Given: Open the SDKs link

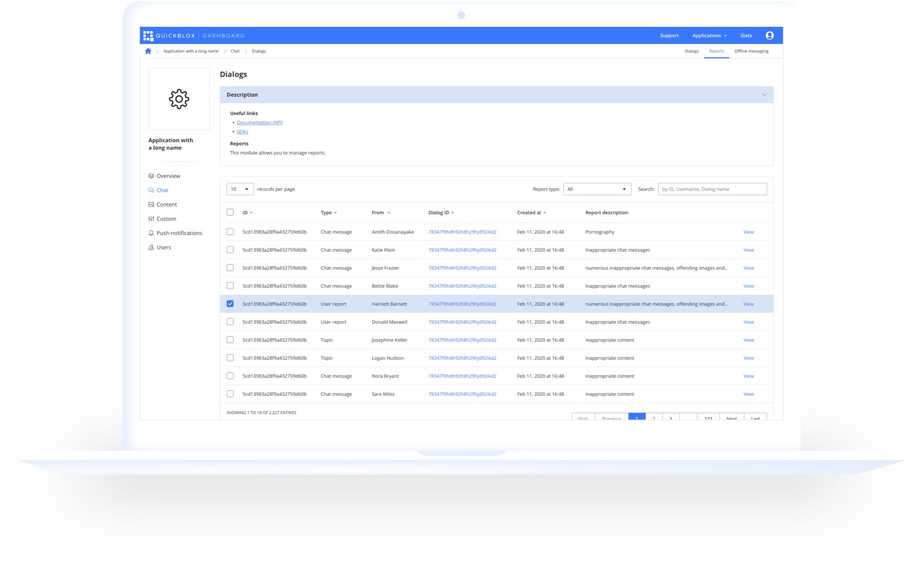Looking at the screenshot, I should [242, 132].
